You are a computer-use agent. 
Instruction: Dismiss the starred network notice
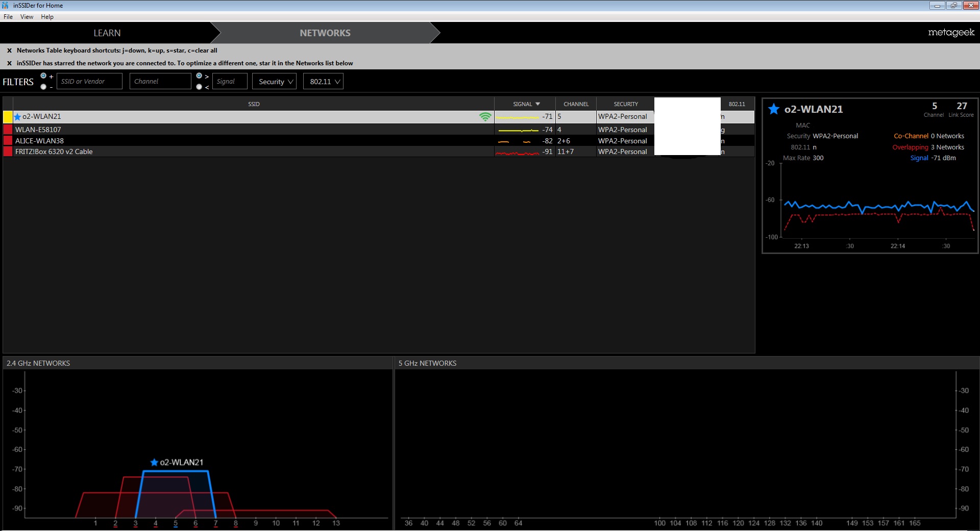pos(9,63)
